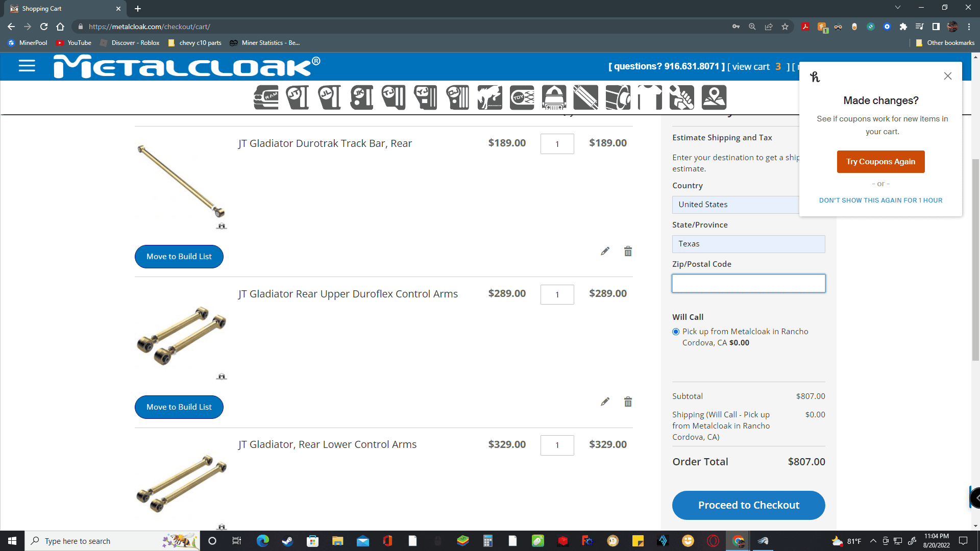Open the Toyota TOY category icon
Image resolution: width=980 pixels, height=551 pixels.
522,97
